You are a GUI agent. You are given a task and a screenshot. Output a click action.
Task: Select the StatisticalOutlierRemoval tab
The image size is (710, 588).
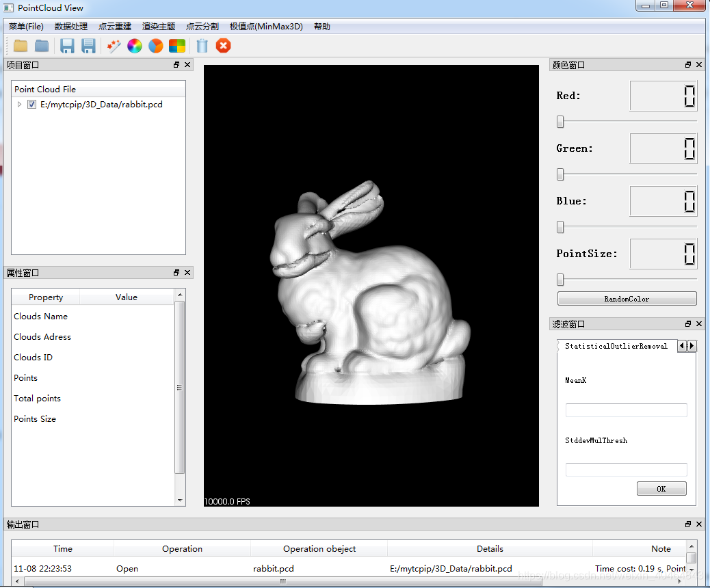tap(616, 346)
